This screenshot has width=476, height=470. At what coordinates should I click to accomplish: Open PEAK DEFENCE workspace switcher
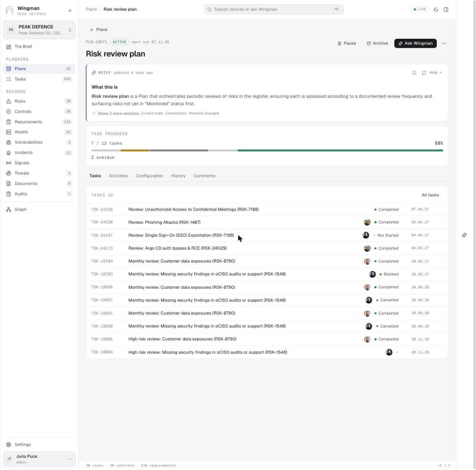pos(39,30)
